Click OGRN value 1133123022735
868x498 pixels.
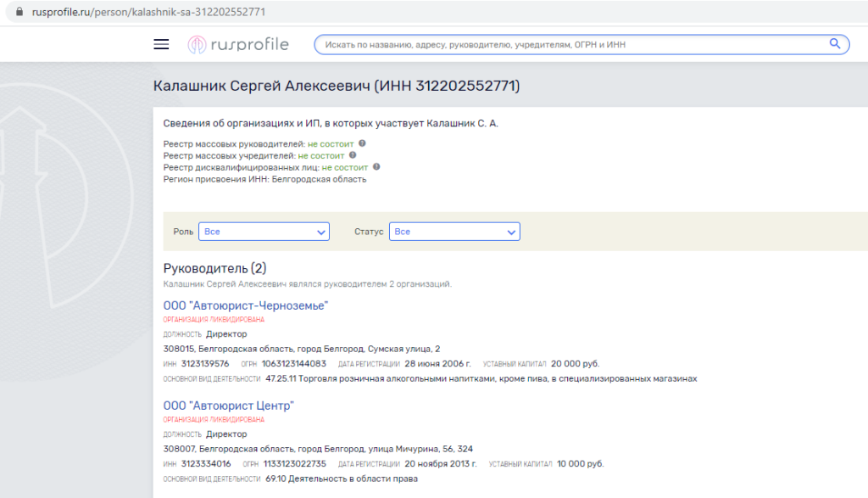pyautogui.click(x=295, y=464)
